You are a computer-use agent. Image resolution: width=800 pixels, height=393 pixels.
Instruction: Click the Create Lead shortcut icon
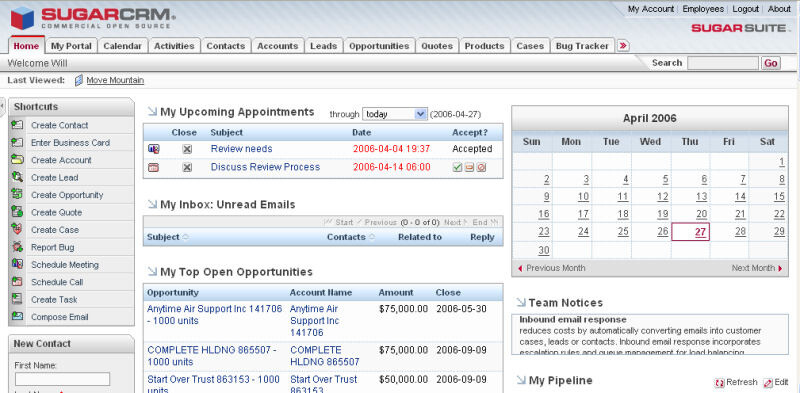(x=17, y=177)
